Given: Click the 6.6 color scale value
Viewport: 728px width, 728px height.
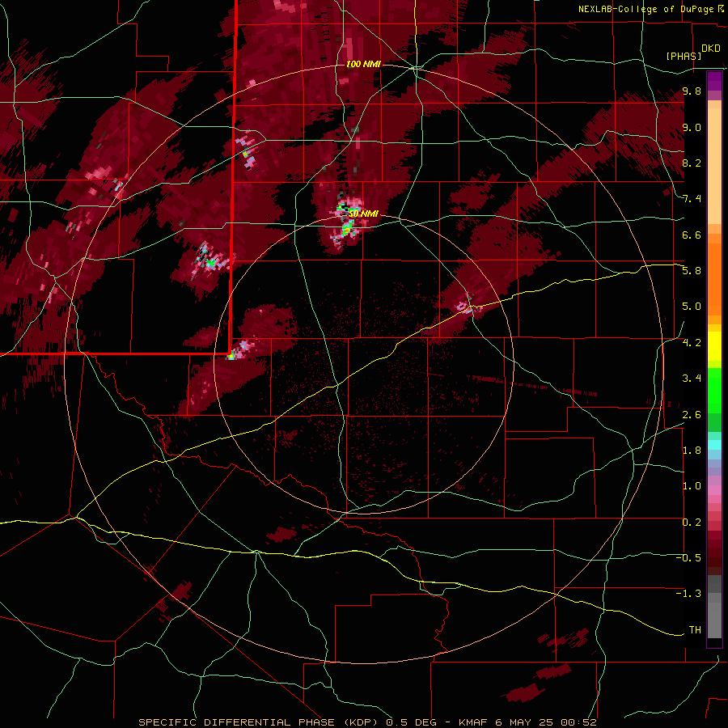Looking at the screenshot, I should pyautogui.click(x=692, y=235).
